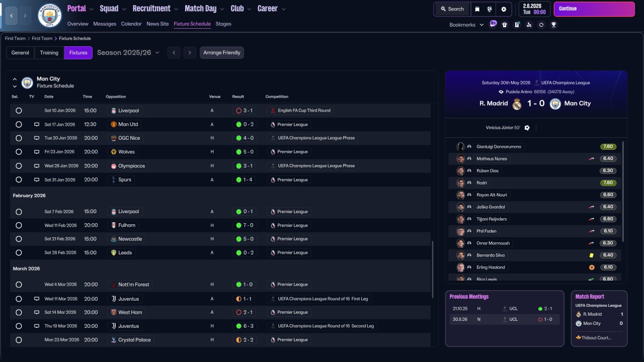The height and width of the screenshot is (362, 644).
Task: Click Gianluigi Donnarumma's 7.60 rating badge
Action: tap(608, 147)
